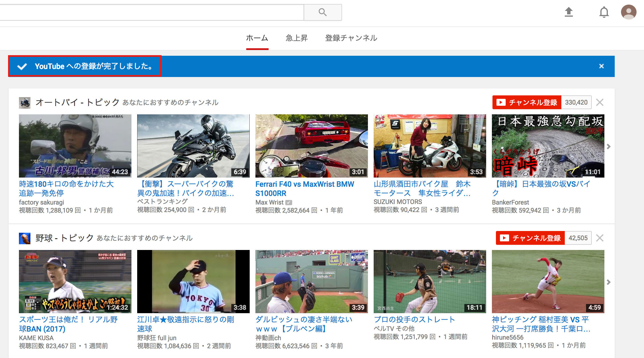The width and height of the screenshot is (644, 358).
Task: Visit SUZUKI MOTORS channel
Action: point(398,202)
